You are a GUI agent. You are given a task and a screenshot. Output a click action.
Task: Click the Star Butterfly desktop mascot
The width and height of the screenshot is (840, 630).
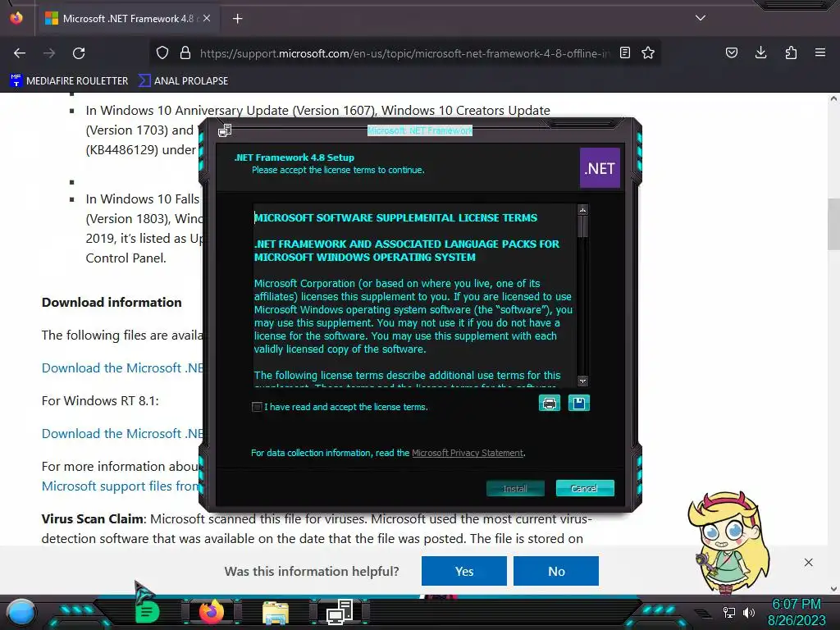729,542
